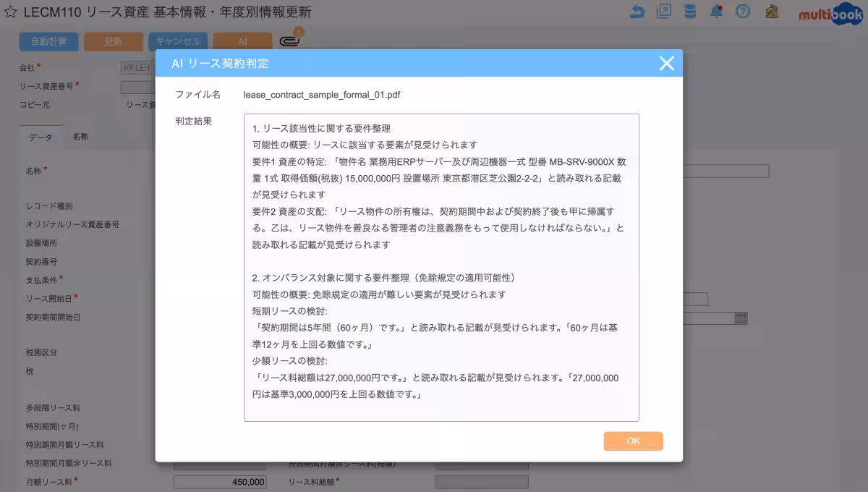This screenshot has width=868, height=492.
Task: Click the 自動計算 button
Action: (x=48, y=41)
